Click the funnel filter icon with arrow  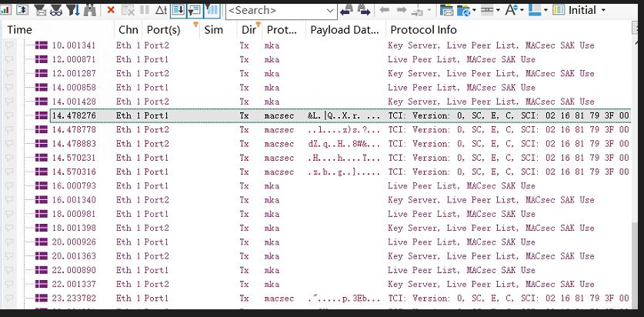73,10
